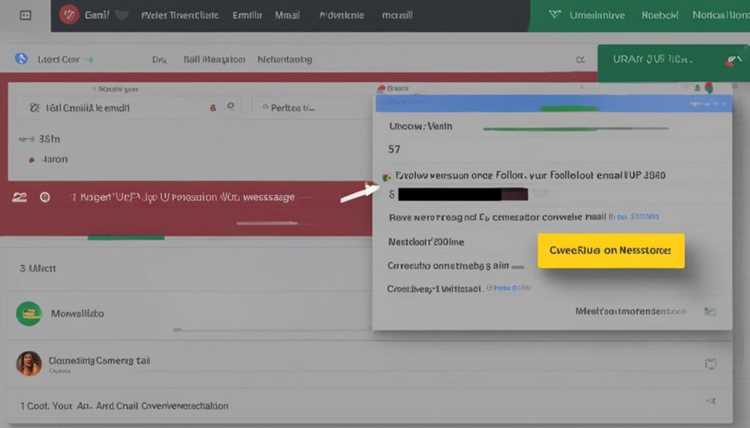
Task: Open the Pidvnknie menu item
Action: (x=342, y=15)
